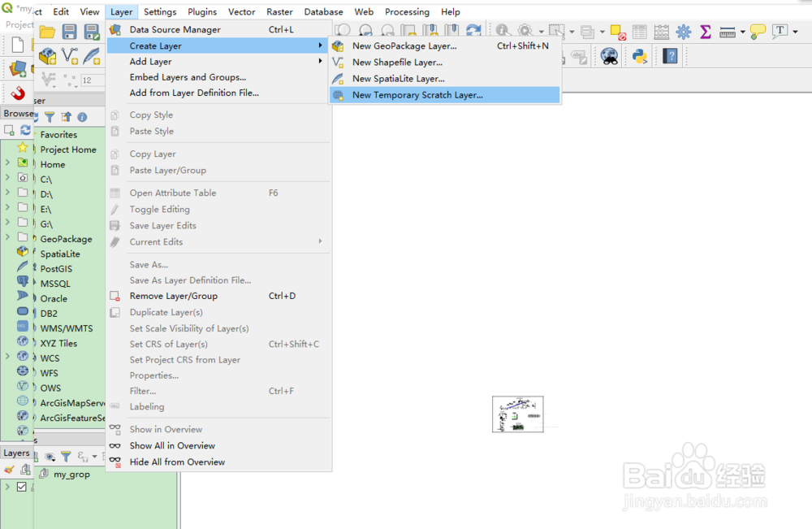This screenshot has height=529, width=812.
Task: Open the Plugins menu
Action: click(202, 12)
